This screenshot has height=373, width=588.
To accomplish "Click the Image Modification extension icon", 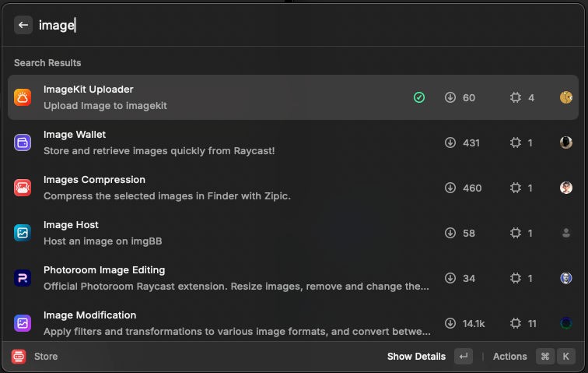I will click(23, 323).
